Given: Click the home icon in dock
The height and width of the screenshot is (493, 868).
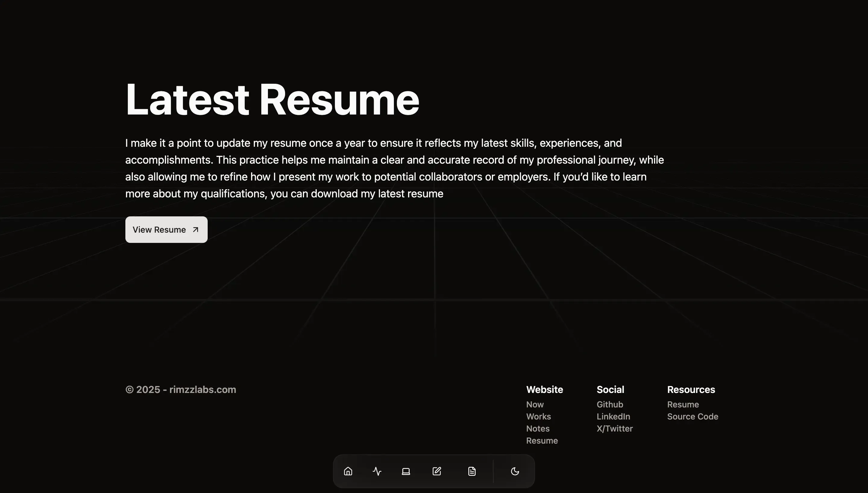Looking at the screenshot, I should (348, 471).
